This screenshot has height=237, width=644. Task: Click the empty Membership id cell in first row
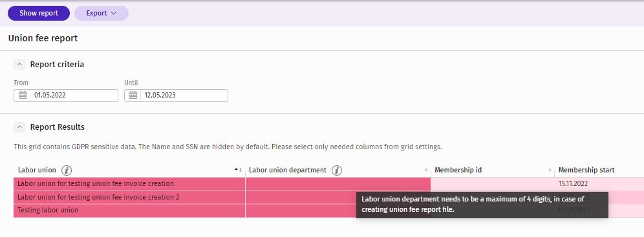coord(493,183)
